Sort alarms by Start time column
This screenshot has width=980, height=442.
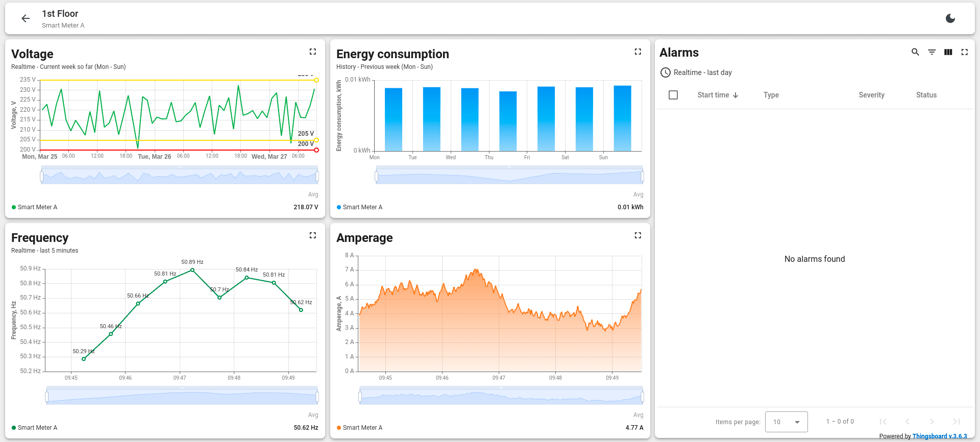[x=713, y=95]
